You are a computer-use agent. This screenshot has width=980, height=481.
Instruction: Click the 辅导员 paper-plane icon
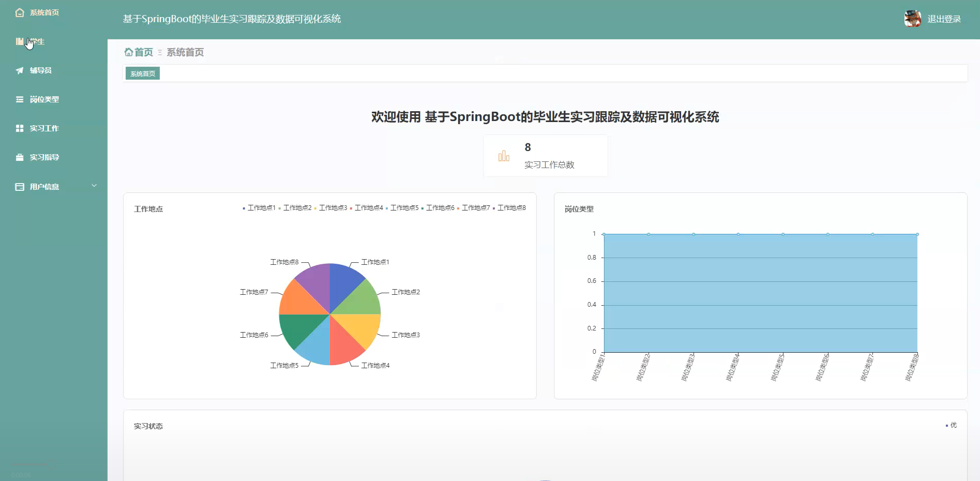pyautogui.click(x=20, y=70)
